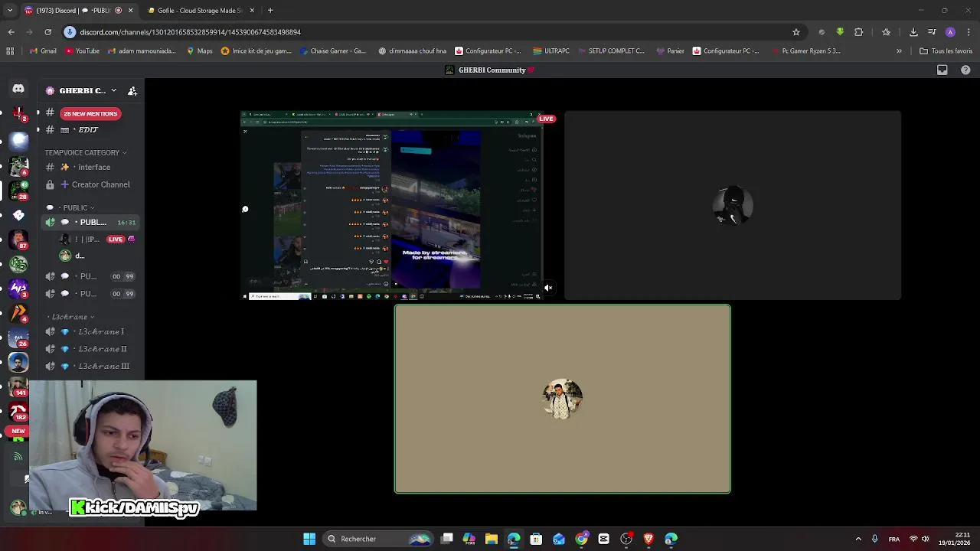Open the Brave browser taskbar icon
Screen dimensions: 980x551
point(648,539)
